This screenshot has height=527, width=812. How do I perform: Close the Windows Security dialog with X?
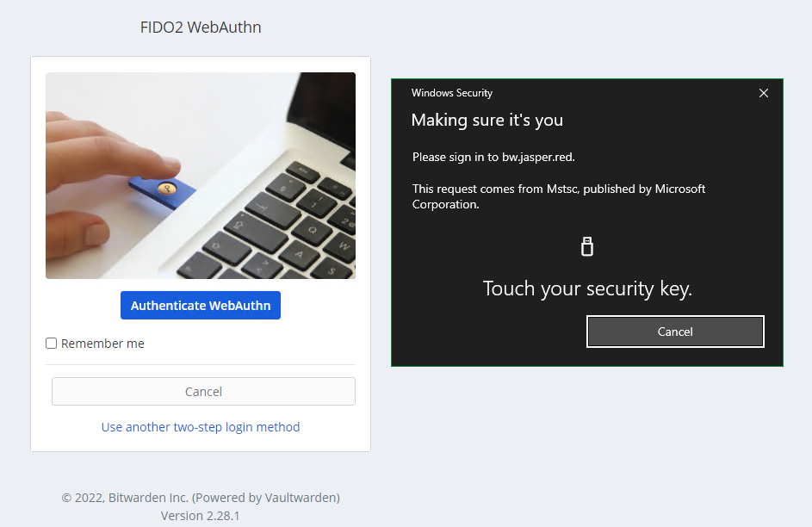pos(763,93)
